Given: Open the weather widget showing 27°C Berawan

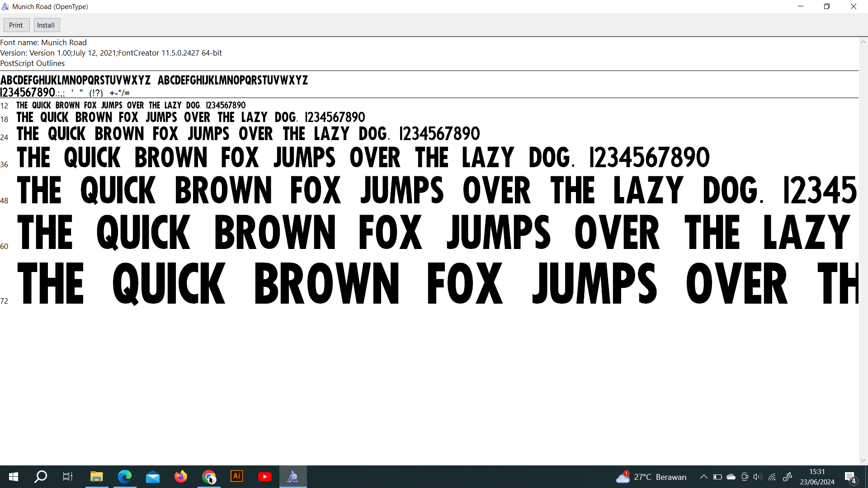Looking at the screenshot, I should click(x=651, y=477).
